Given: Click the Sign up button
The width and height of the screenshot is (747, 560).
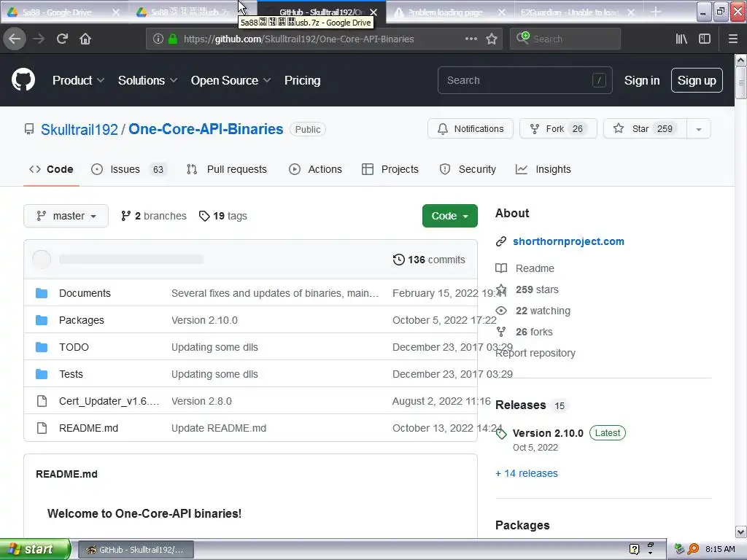Looking at the screenshot, I should pos(697,80).
